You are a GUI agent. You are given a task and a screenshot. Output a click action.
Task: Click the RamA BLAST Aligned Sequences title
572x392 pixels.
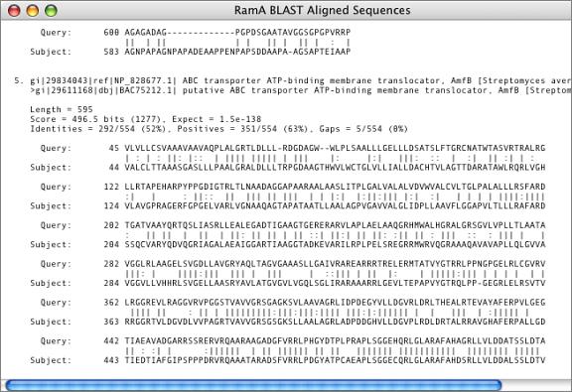[x=322, y=10]
